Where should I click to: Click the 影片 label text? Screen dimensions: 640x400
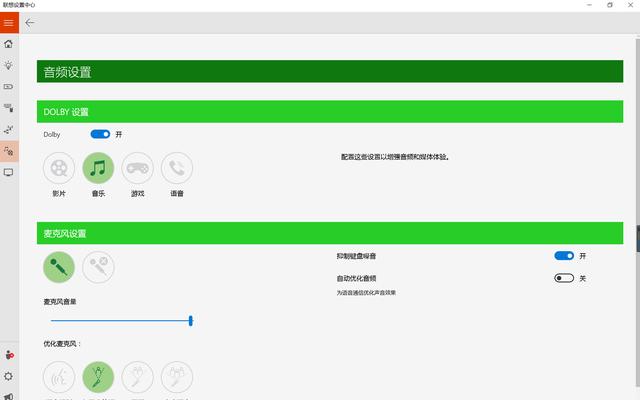59,193
